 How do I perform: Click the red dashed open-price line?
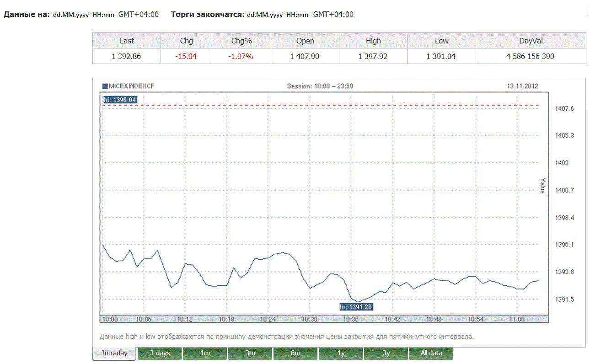pyautogui.click(x=320, y=105)
